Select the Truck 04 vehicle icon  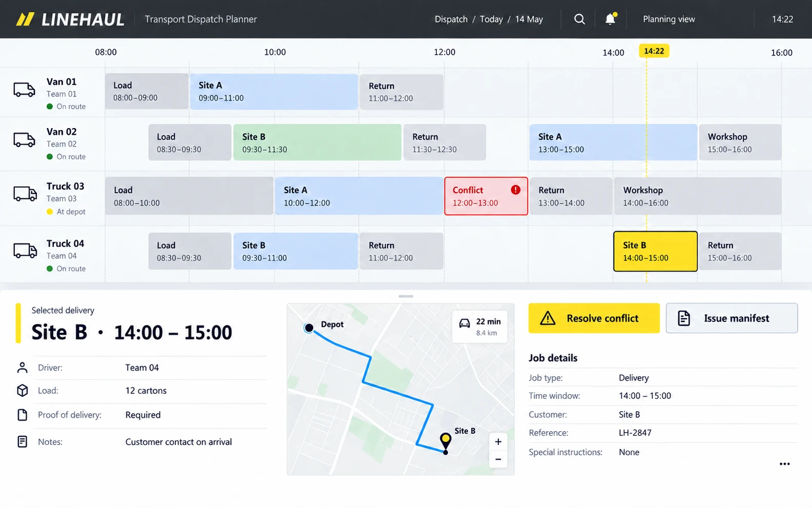tap(25, 251)
